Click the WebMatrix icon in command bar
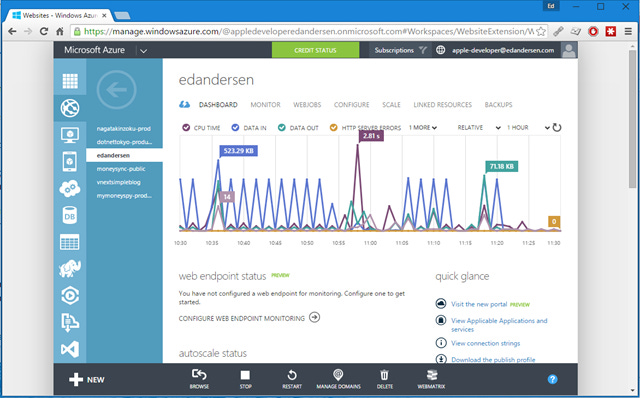 click(431, 375)
